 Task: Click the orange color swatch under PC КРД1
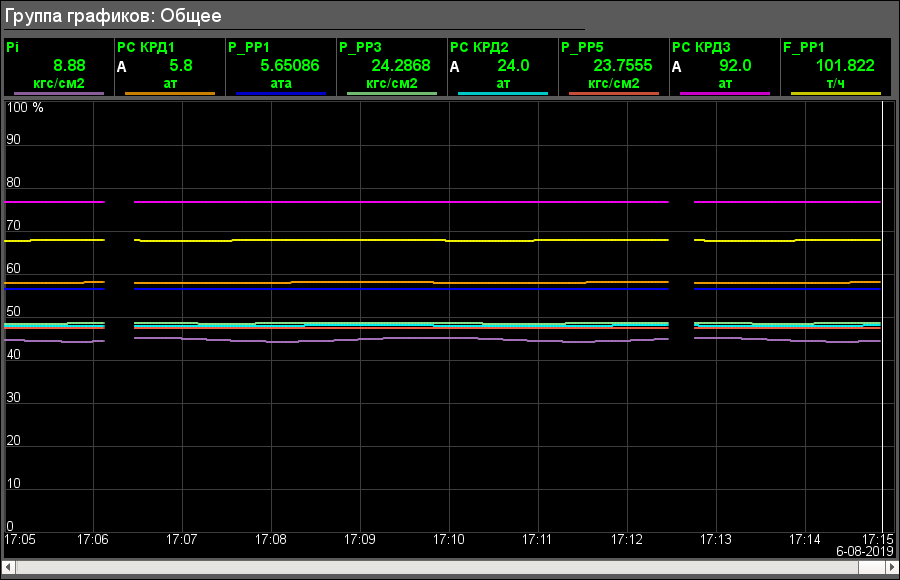point(170,93)
